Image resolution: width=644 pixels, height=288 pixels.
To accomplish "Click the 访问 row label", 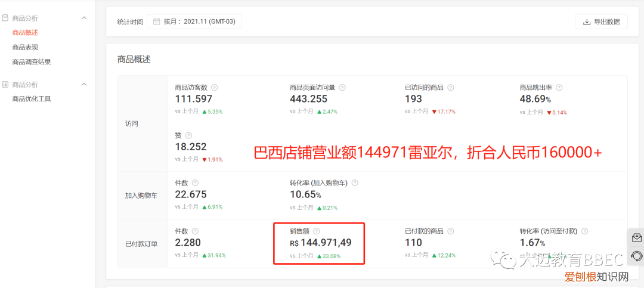I will [131, 123].
